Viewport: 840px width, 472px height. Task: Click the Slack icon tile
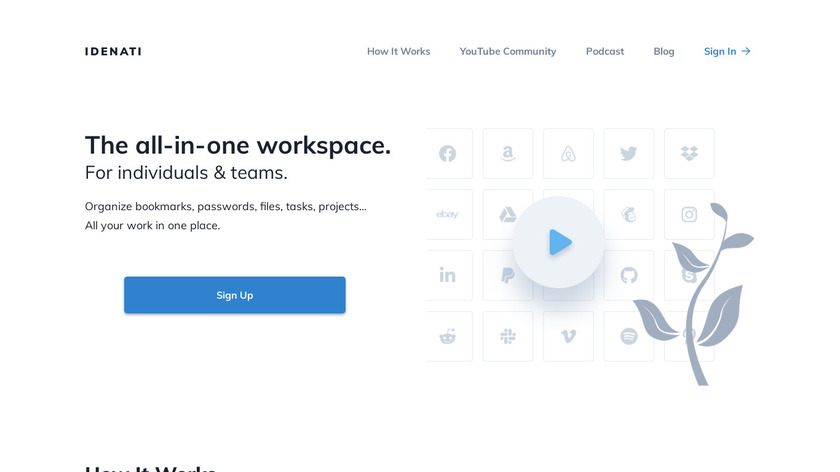[508, 336]
